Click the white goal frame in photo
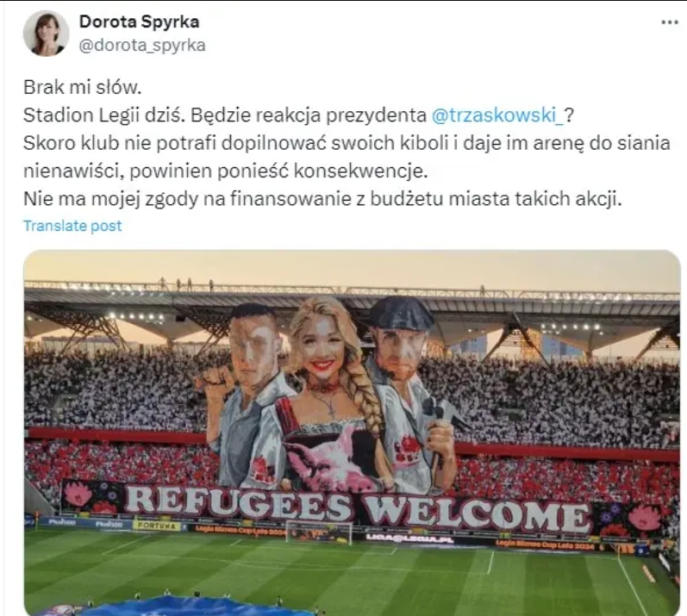 coord(319,532)
